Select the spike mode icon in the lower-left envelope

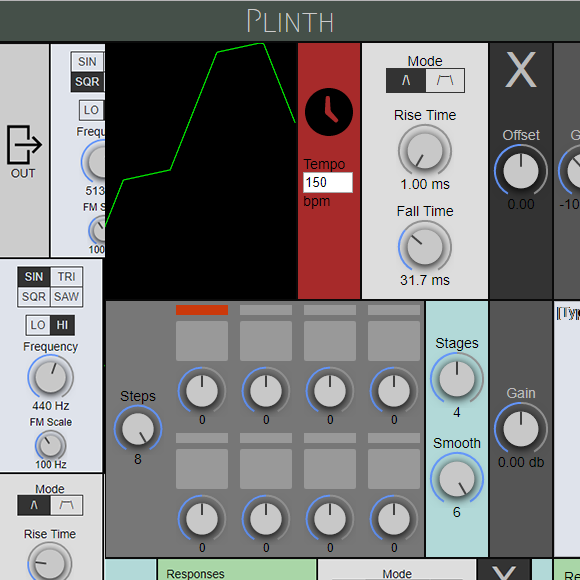[x=34, y=505]
